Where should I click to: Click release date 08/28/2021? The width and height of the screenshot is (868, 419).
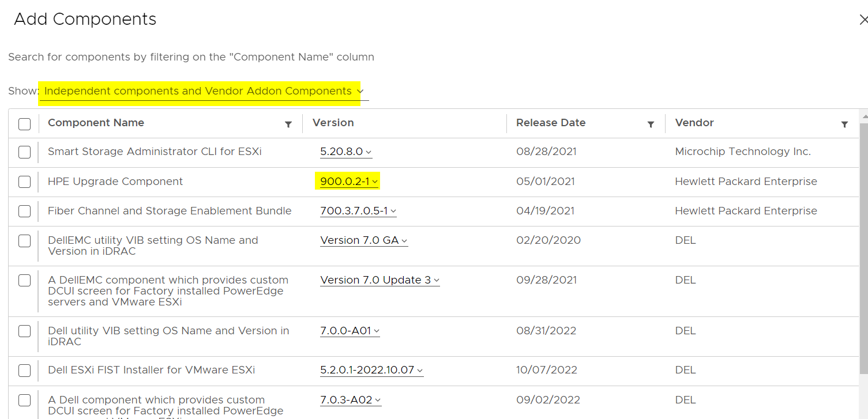pos(546,152)
